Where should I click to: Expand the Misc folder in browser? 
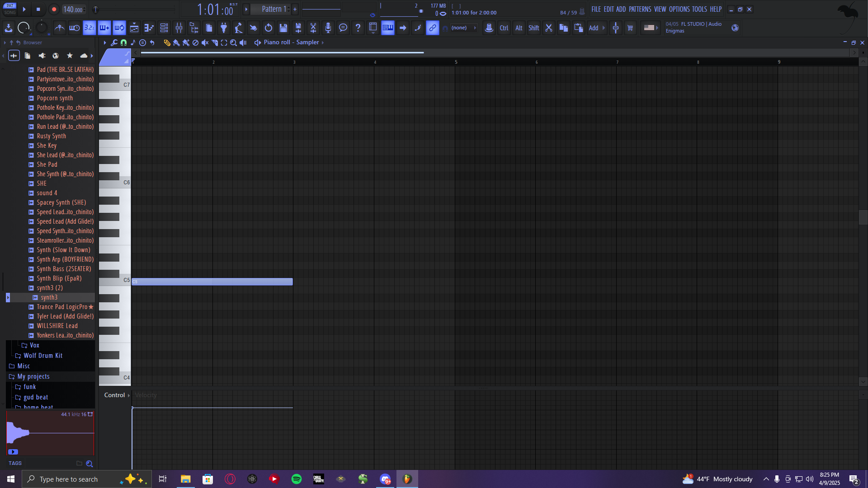tap(24, 366)
